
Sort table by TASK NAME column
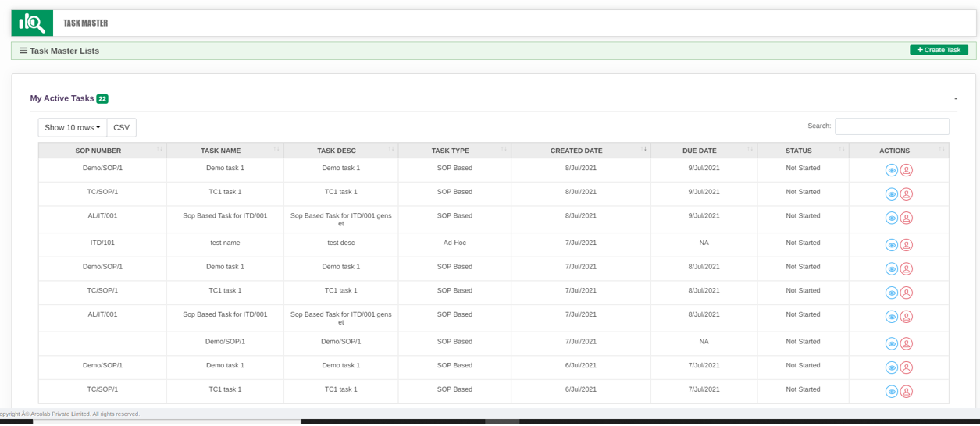point(225,151)
